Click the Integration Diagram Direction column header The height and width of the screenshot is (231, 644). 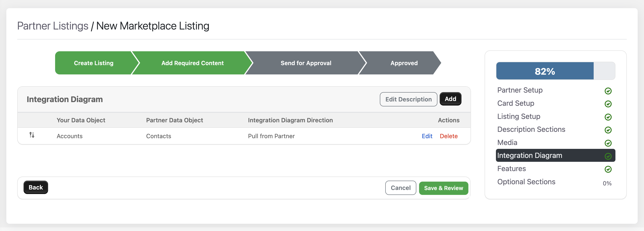tap(290, 120)
